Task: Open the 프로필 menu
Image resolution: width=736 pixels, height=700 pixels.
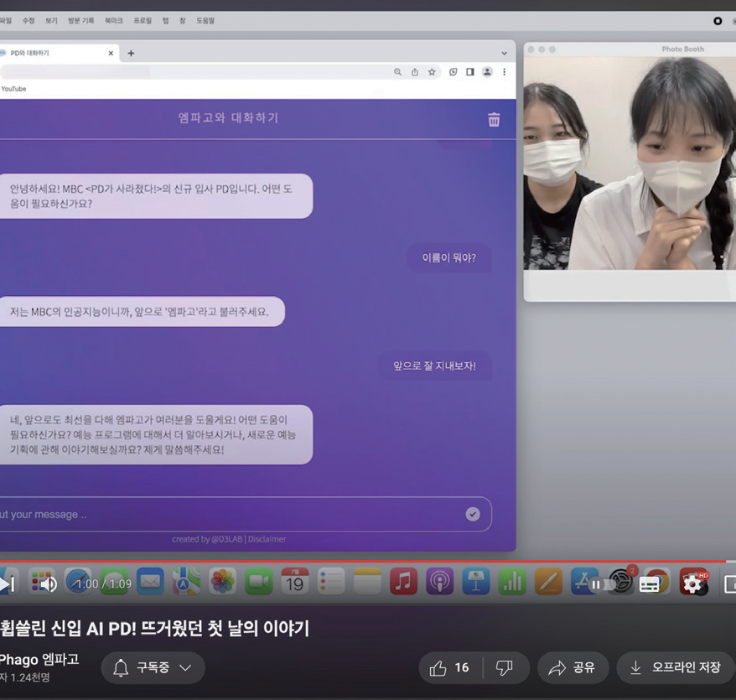Action: pos(143,21)
